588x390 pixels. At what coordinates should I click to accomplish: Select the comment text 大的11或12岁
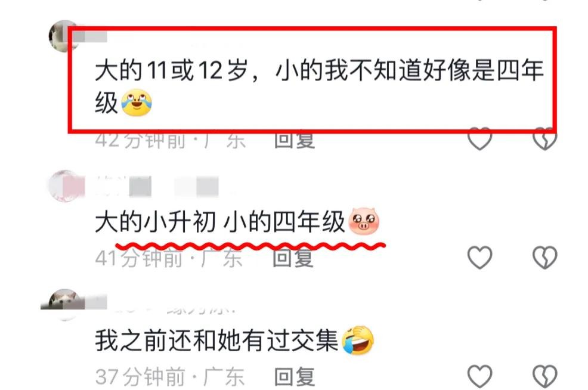171,70
